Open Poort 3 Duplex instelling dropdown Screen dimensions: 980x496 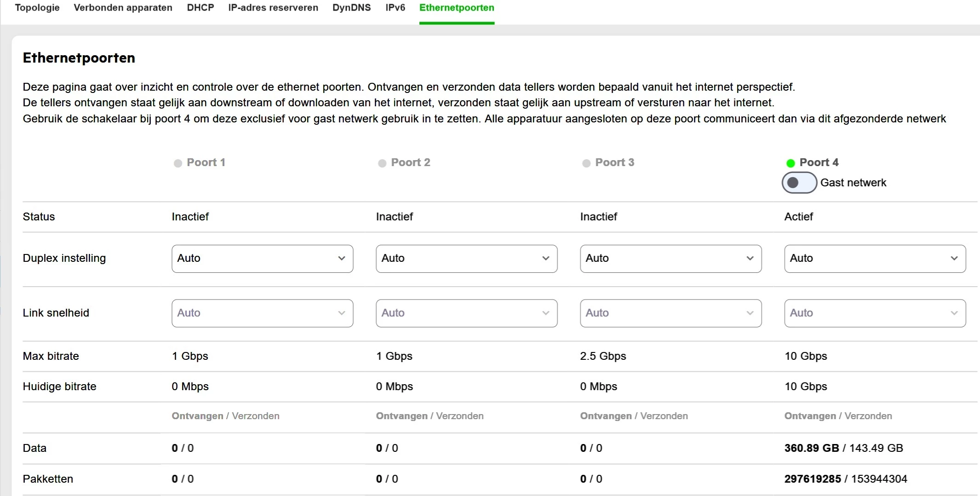pos(671,259)
